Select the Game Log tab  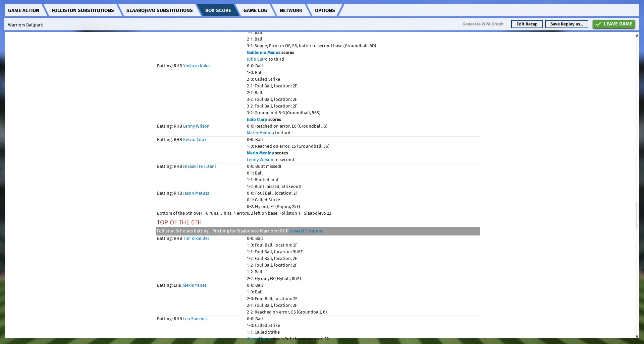pyautogui.click(x=255, y=10)
